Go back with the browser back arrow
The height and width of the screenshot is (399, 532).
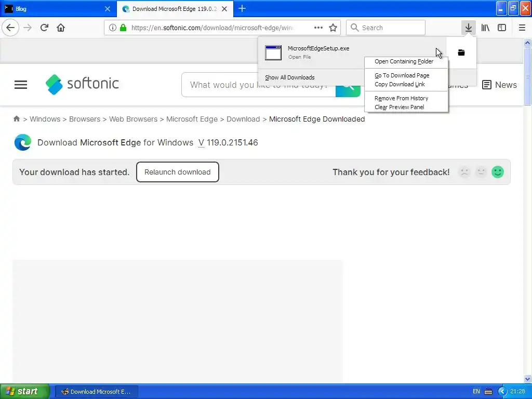(x=10, y=28)
